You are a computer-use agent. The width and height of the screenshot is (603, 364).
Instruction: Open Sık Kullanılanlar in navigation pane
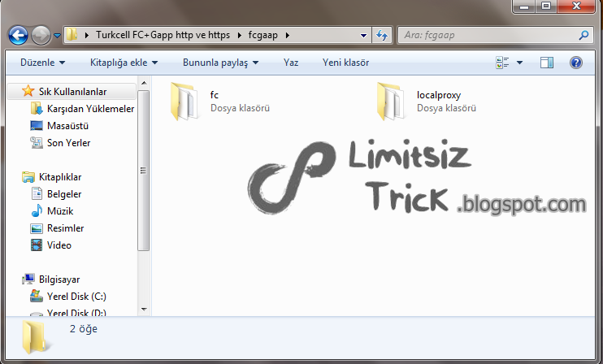coord(72,92)
